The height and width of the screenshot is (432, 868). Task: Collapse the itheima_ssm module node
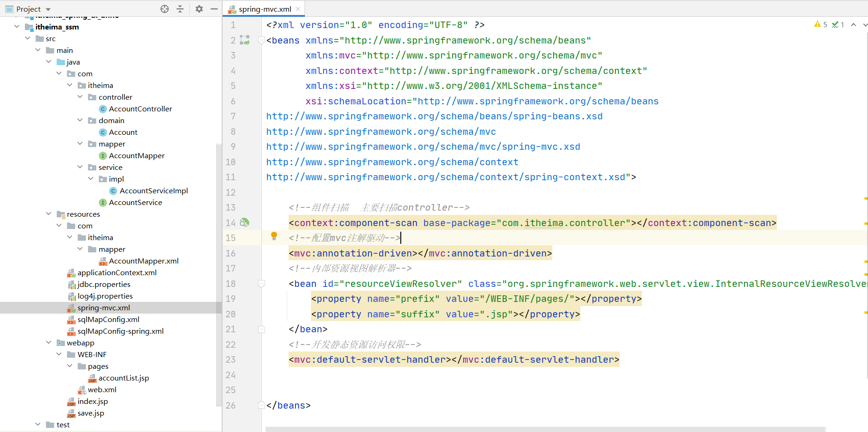17,27
